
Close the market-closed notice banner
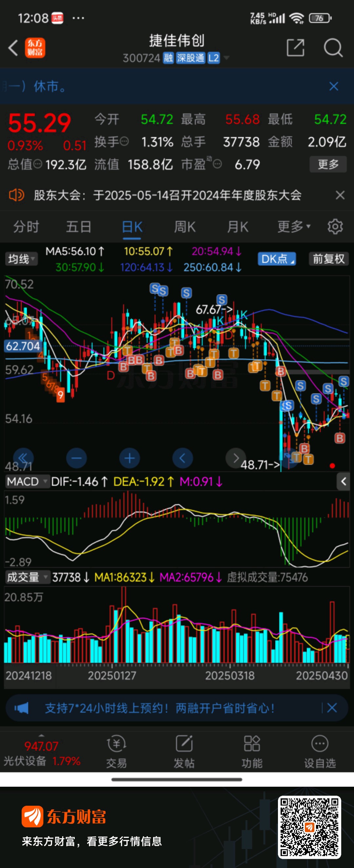[333, 86]
